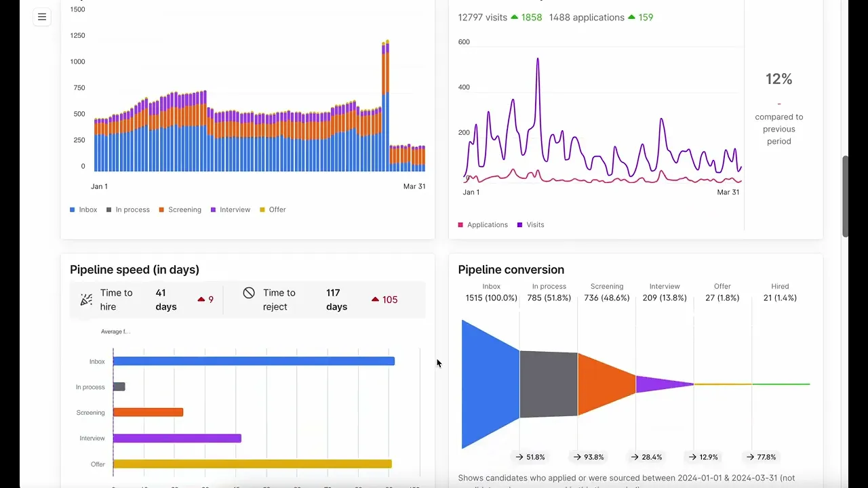868x488 pixels.
Task: Toggle Screening legend entry
Action: coord(180,209)
